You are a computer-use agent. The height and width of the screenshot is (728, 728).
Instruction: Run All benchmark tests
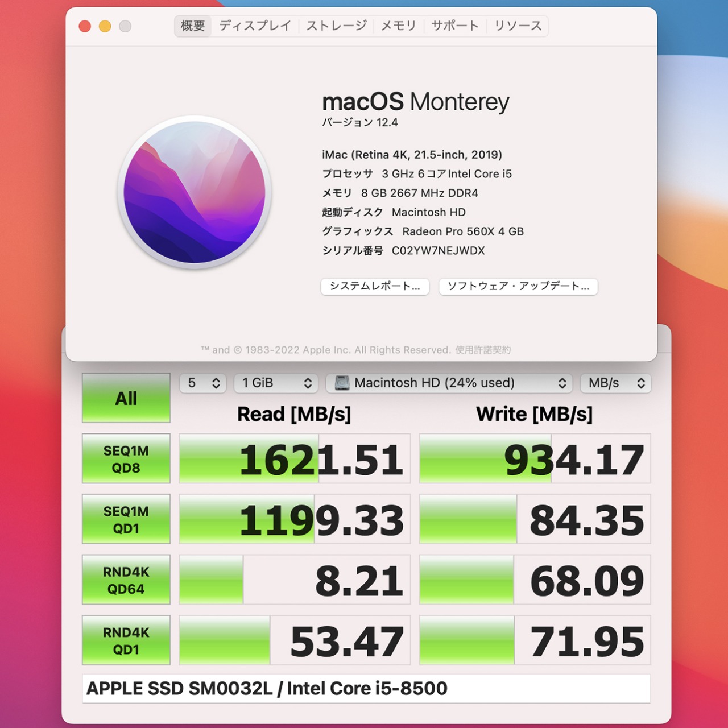click(x=126, y=398)
